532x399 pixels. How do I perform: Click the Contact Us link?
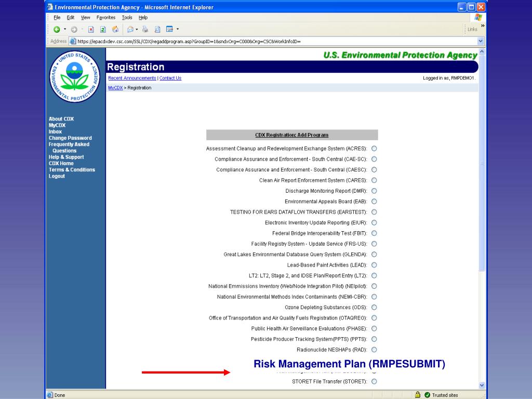coord(170,78)
